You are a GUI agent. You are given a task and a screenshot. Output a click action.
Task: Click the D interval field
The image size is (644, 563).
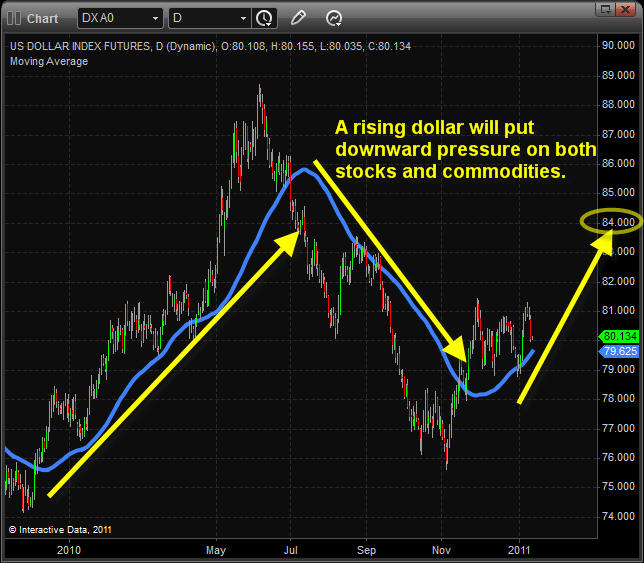point(209,18)
